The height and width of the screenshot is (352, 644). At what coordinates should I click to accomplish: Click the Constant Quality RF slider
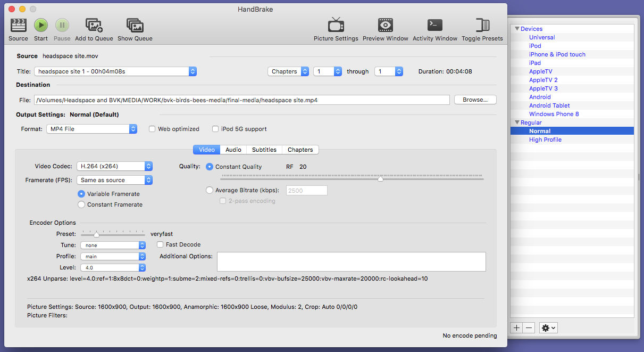click(352, 178)
